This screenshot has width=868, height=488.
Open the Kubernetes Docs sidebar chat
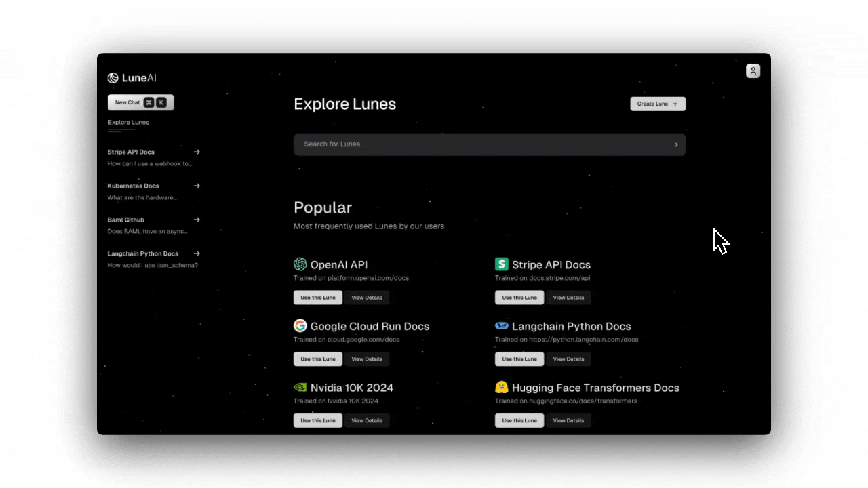coord(154,191)
